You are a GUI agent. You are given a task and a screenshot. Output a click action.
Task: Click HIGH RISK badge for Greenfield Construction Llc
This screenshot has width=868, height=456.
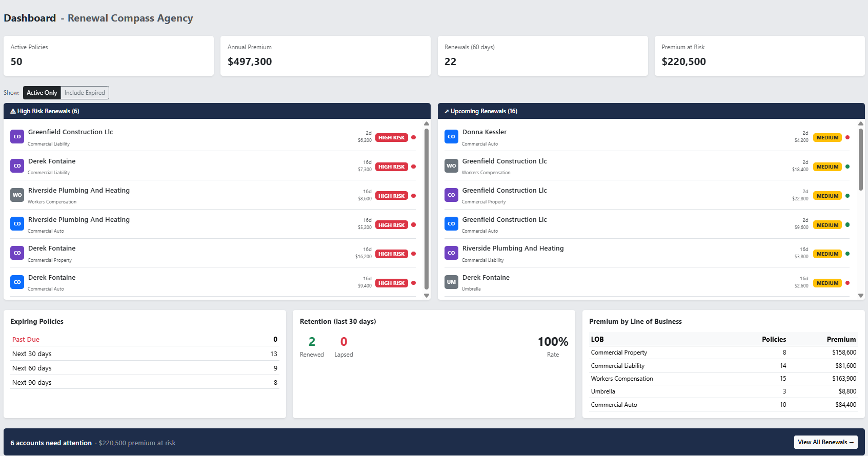(x=392, y=137)
